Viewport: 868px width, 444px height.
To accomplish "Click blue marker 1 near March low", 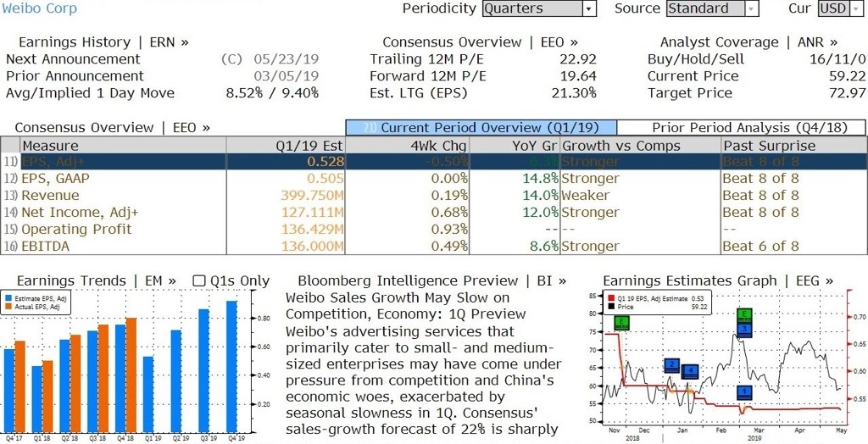I will (x=745, y=393).
